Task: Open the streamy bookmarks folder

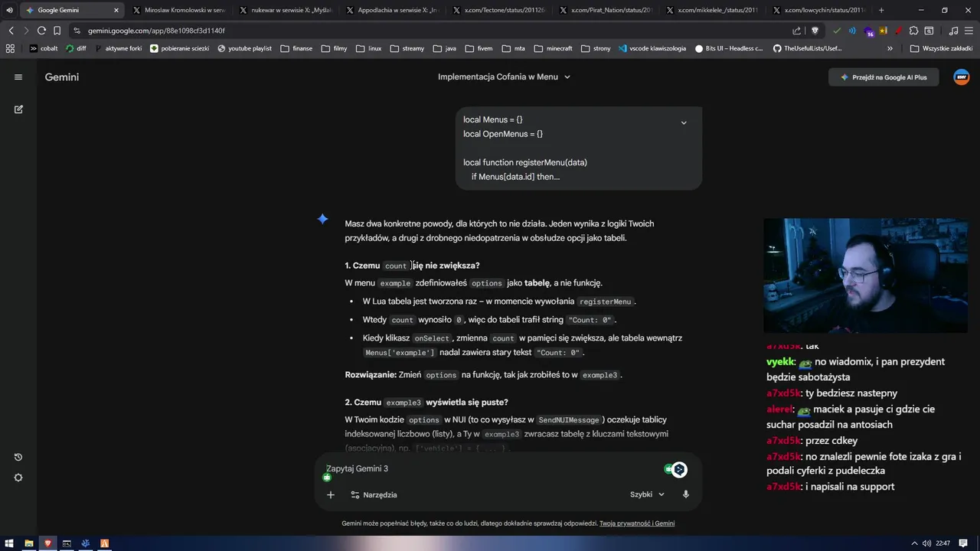Action: (407, 48)
